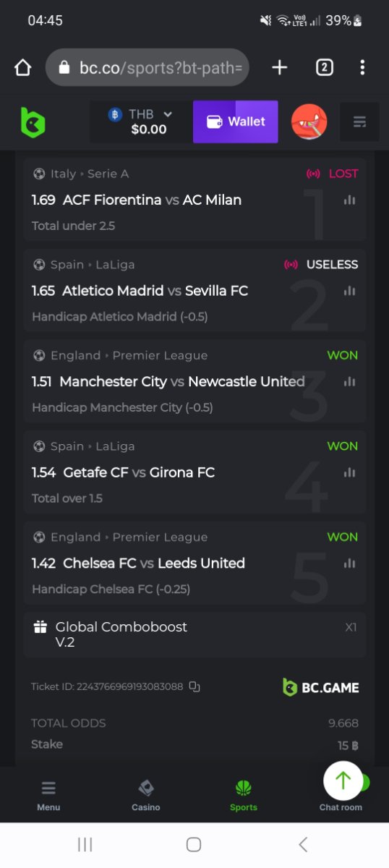The width and height of the screenshot is (389, 868).
Task: Switch to the Casino tab
Action: coord(146,795)
